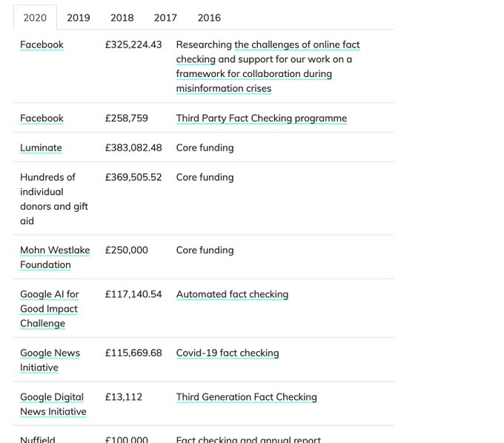Follow the Luminate link
Image resolution: width=504 pixels, height=443 pixels.
click(41, 147)
